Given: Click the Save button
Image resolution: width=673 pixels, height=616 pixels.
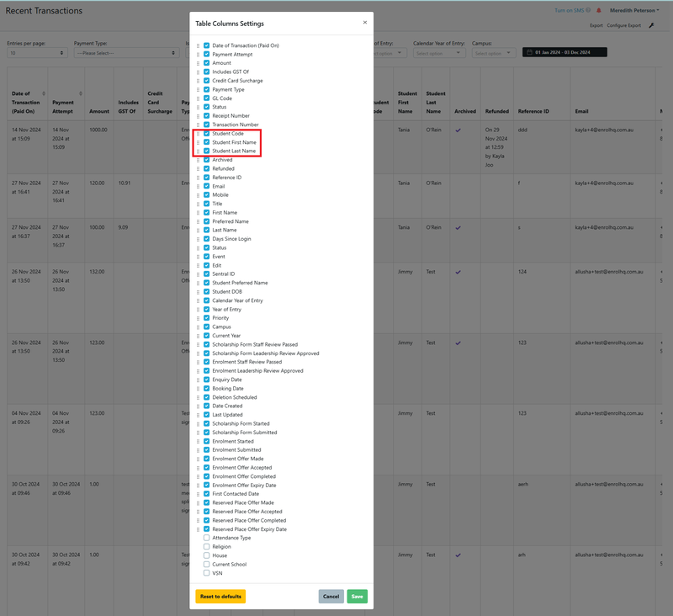Looking at the screenshot, I should click(x=356, y=596).
